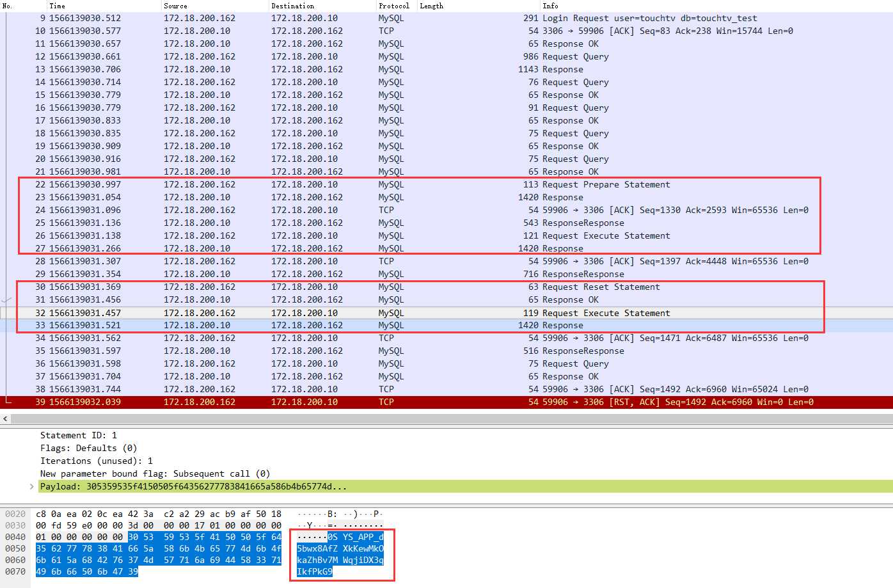Sort packets by the No. column header

pyautogui.click(x=23, y=6)
